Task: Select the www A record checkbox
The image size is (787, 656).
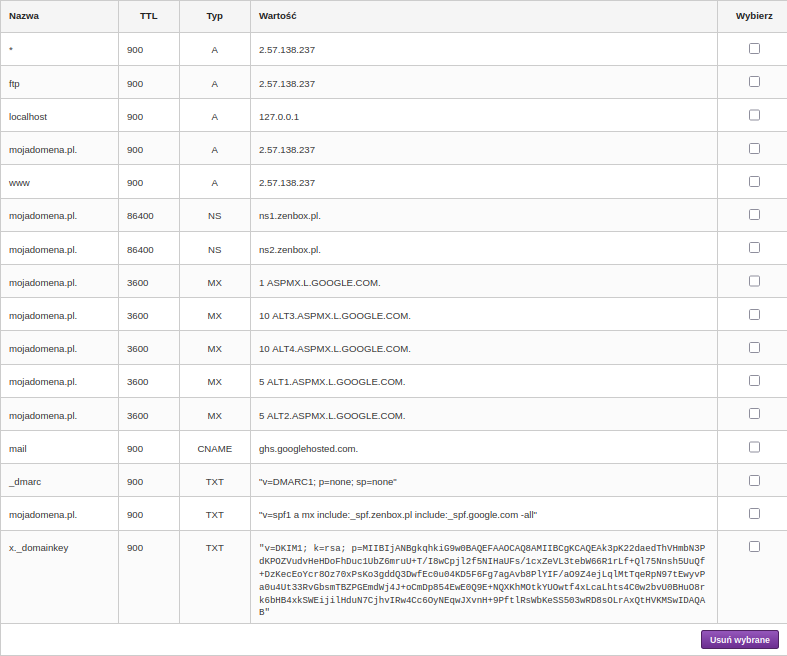Action: click(754, 182)
